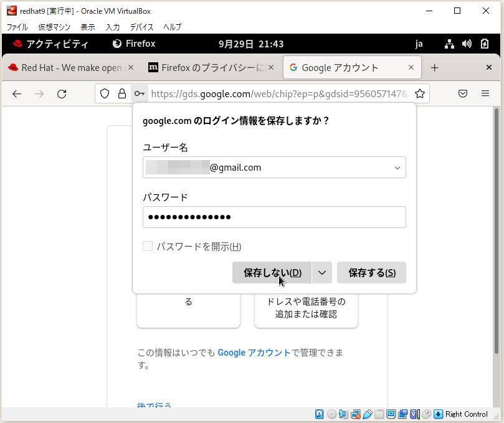Open the Firefox app menu in top bar
The height and width of the screenshot is (423, 504).
pyautogui.click(x=134, y=44)
